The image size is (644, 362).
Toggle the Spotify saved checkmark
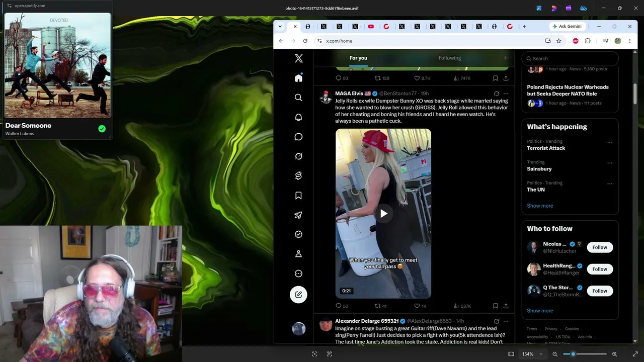point(102,129)
